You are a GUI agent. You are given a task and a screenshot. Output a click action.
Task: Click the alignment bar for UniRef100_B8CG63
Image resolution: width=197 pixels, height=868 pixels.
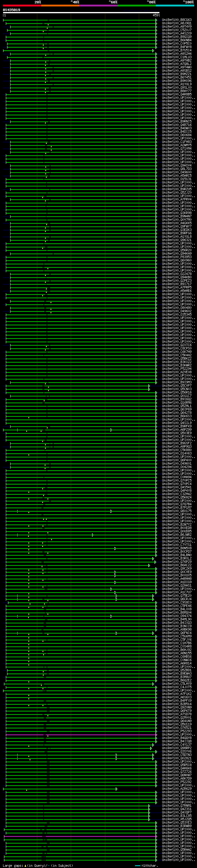pos(80,20)
